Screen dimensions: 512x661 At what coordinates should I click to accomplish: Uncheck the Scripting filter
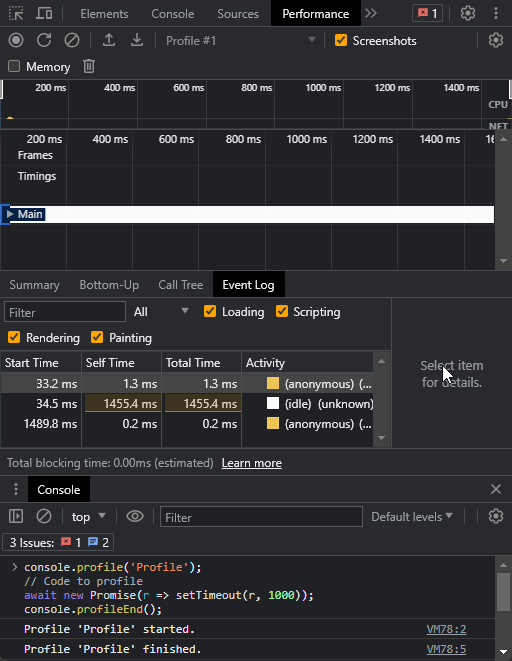click(281, 312)
